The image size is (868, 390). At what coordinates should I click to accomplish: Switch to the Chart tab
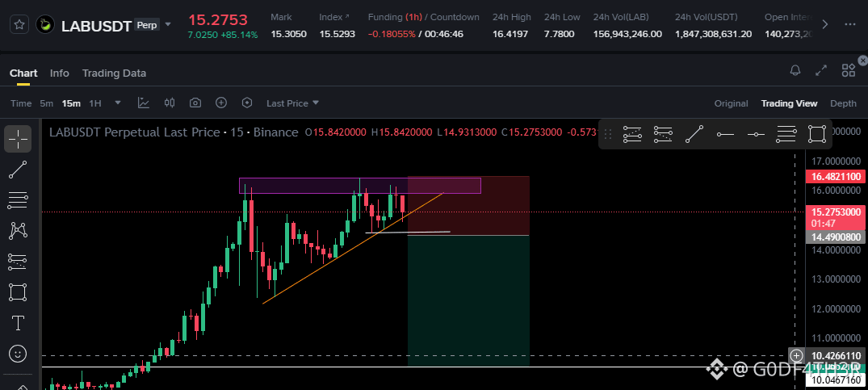pyautogui.click(x=23, y=73)
